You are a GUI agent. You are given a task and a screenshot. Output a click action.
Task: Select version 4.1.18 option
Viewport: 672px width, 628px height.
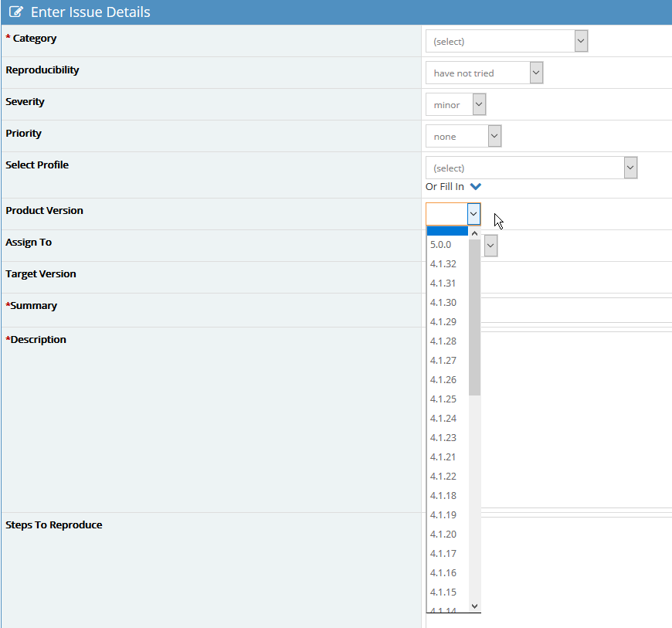click(443, 496)
